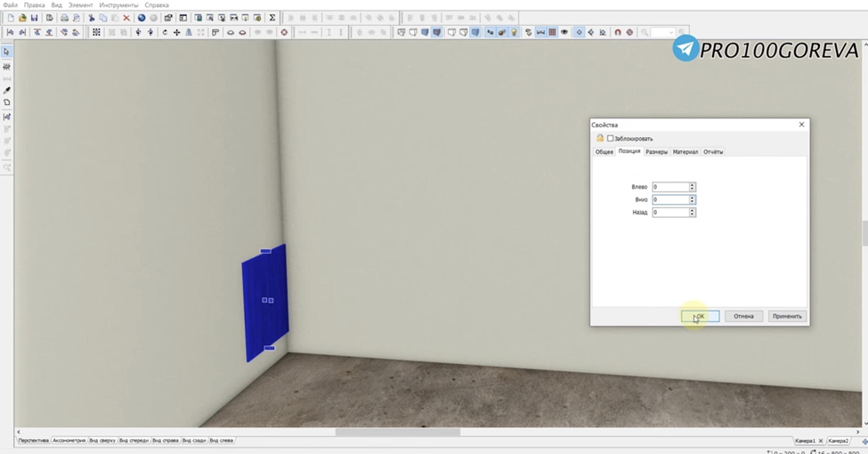Open the Справка menu

157,5
